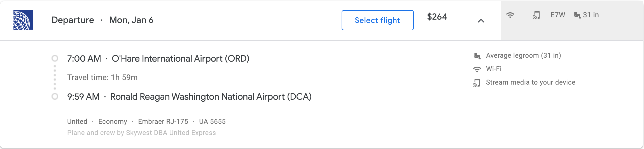Click the Travel time: 1h 59m text

click(102, 78)
